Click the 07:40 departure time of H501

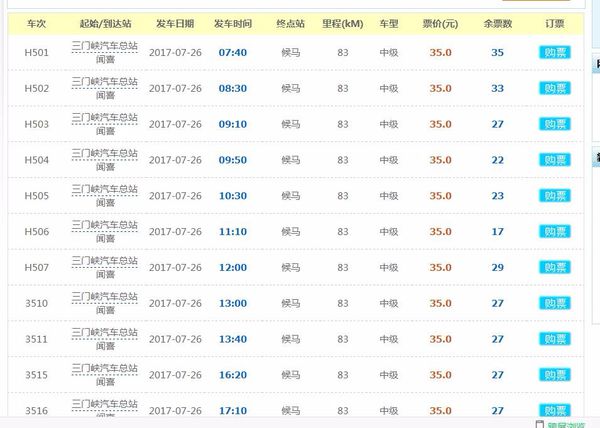pyautogui.click(x=232, y=53)
